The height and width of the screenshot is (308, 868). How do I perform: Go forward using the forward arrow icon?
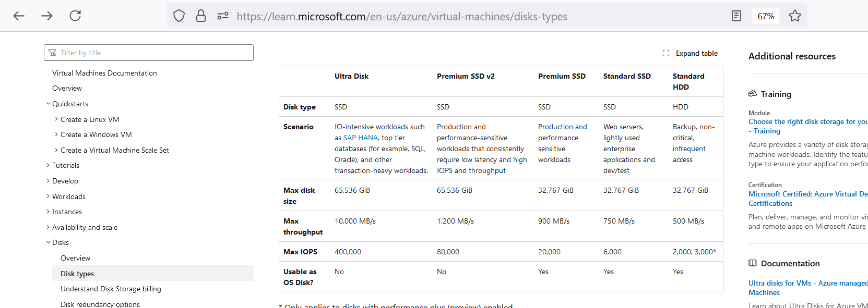[x=47, y=16]
